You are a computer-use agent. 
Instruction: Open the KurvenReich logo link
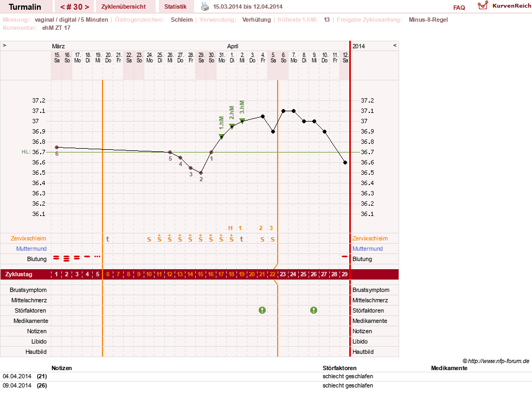point(504,6)
